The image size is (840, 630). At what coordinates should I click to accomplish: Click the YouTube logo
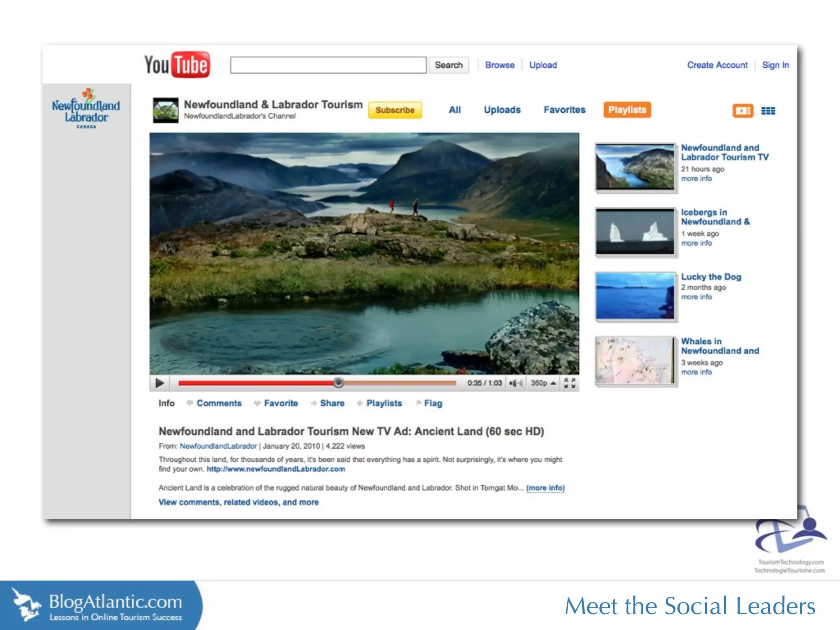click(177, 65)
